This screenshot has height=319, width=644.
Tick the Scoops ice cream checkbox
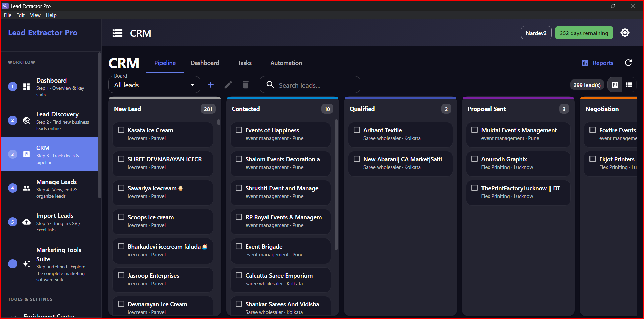click(x=121, y=217)
